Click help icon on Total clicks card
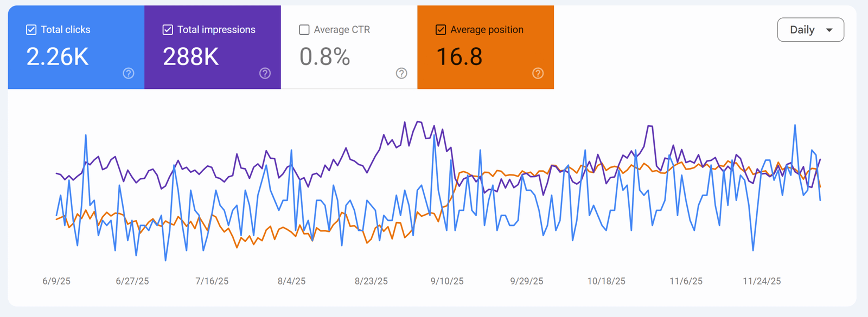The image size is (868, 317). [129, 73]
